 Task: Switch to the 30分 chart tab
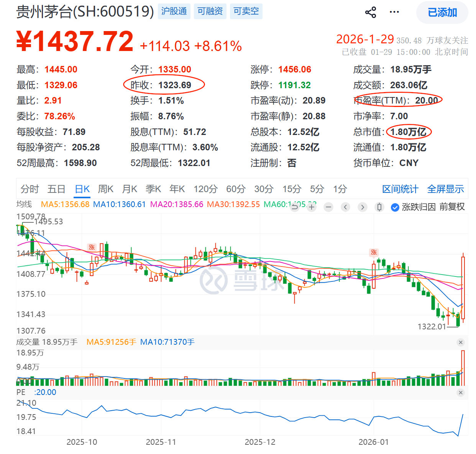tap(264, 189)
